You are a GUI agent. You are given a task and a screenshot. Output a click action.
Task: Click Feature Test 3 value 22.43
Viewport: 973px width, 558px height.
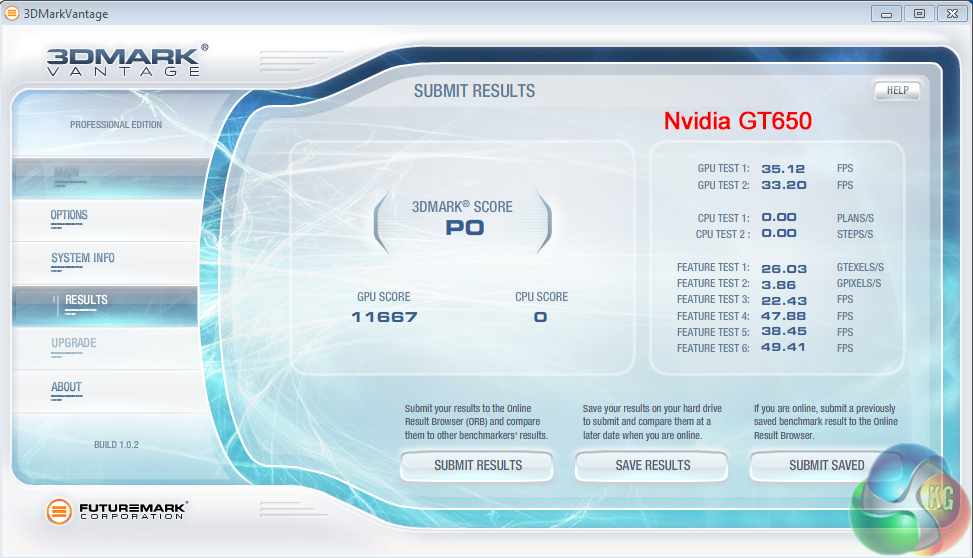coord(784,301)
